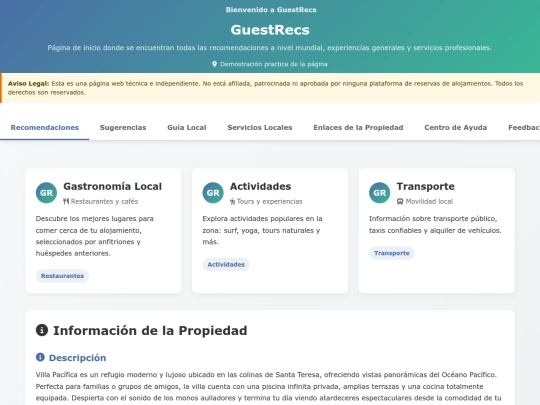Click the info icon next to Información de la Propiedad
540x405 pixels.
tap(42, 330)
